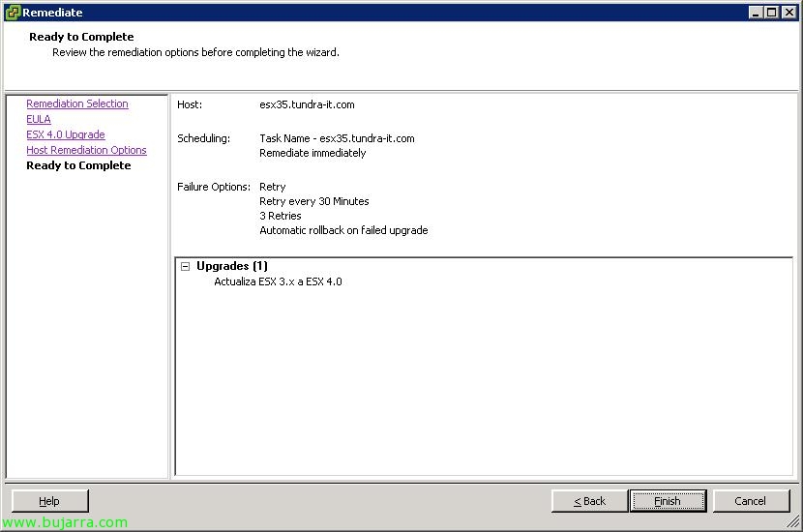Open the Remediation Selection step link
The image size is (803, 532).
click(77, 103)
